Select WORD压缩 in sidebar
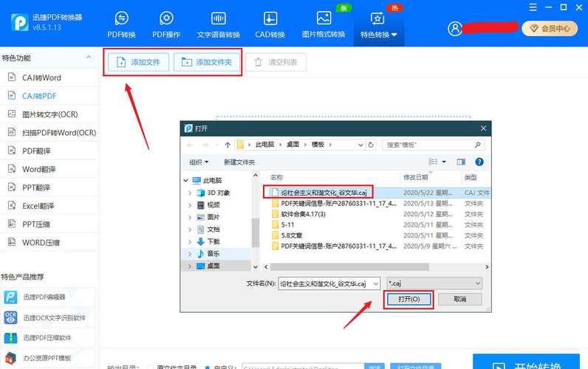 49,243
